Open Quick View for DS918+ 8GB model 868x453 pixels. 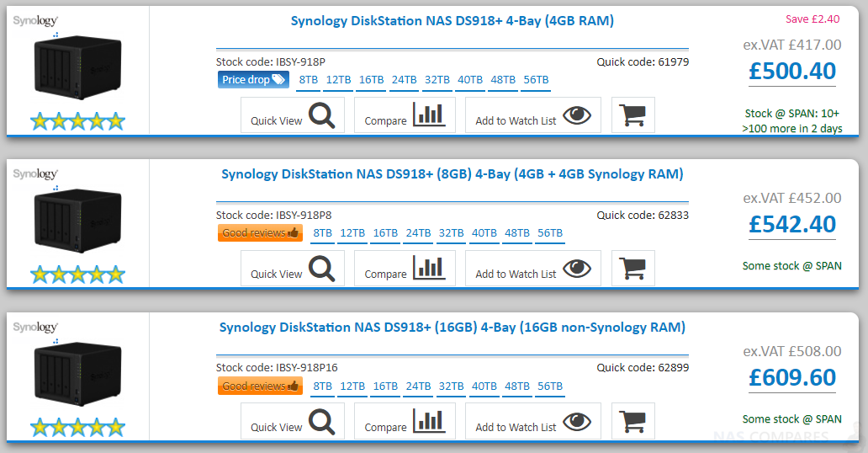point(293,269)
